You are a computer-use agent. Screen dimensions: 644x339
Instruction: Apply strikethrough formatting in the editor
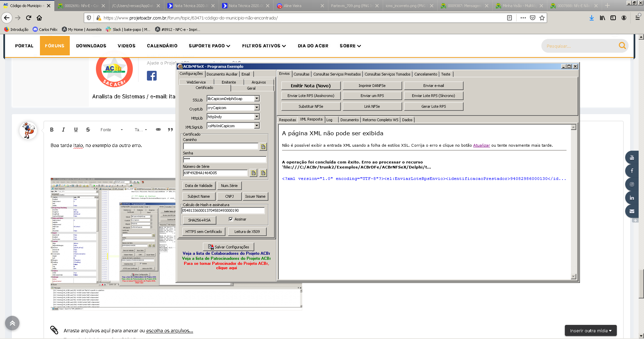88,130
